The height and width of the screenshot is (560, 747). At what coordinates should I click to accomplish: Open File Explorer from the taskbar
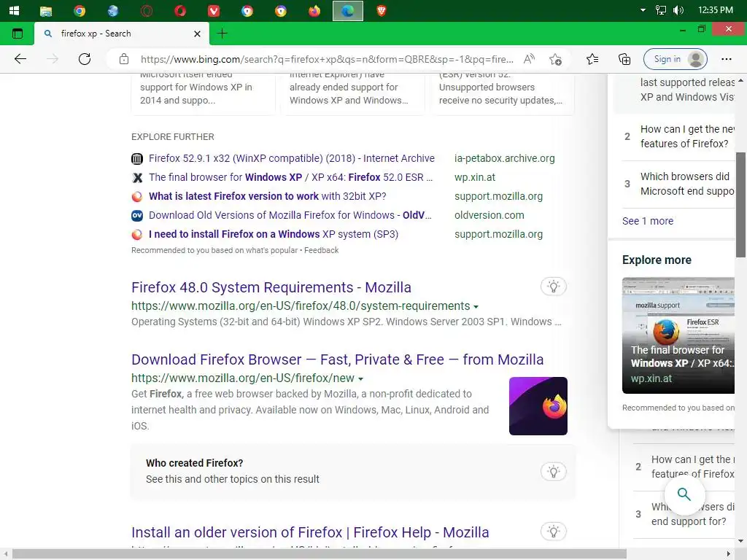point(46,10)
